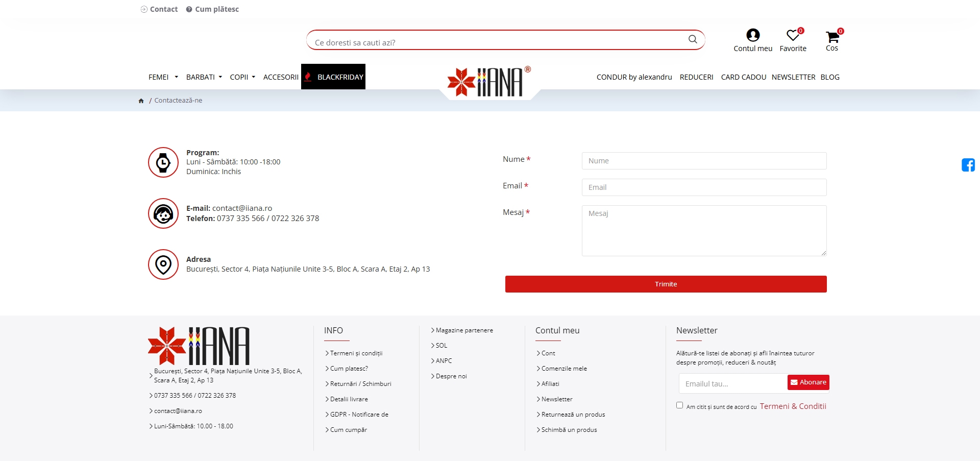Open the BLACKFRIDAY menu item

pyautogui.click(x=334, y=77)
